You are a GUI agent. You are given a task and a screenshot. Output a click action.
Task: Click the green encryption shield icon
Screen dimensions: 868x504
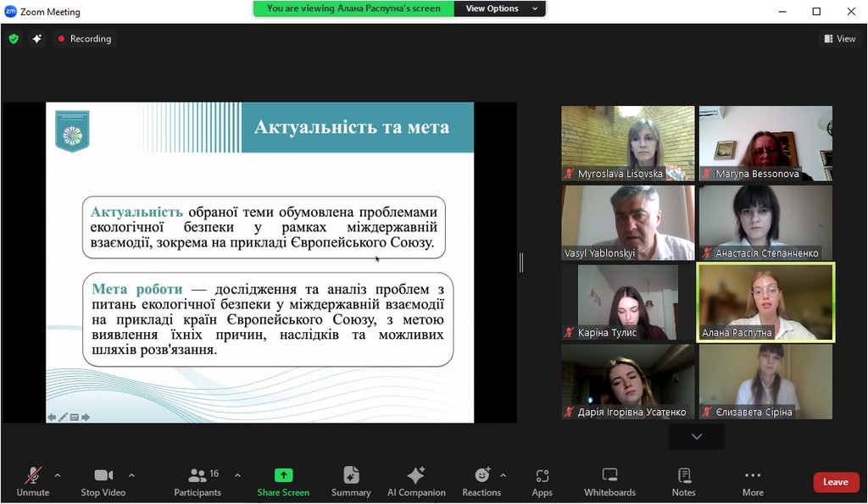pyautogui.click(x=14, y=39)
